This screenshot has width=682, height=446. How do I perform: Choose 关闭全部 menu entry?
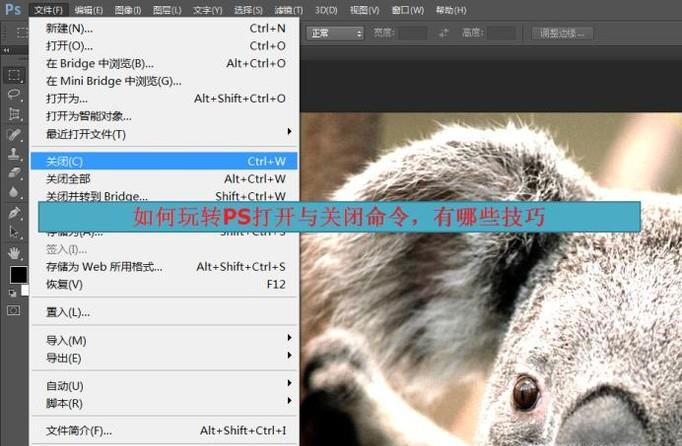coord(164,179)
